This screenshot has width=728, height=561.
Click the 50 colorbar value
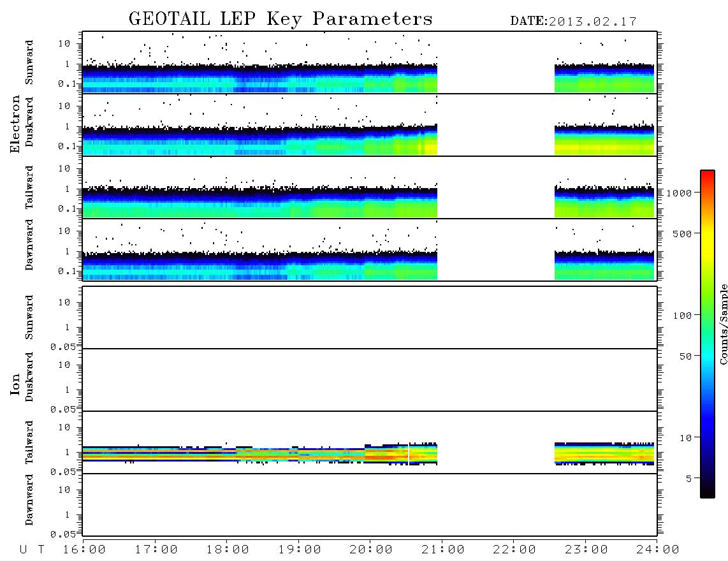(x=685, y=356)
